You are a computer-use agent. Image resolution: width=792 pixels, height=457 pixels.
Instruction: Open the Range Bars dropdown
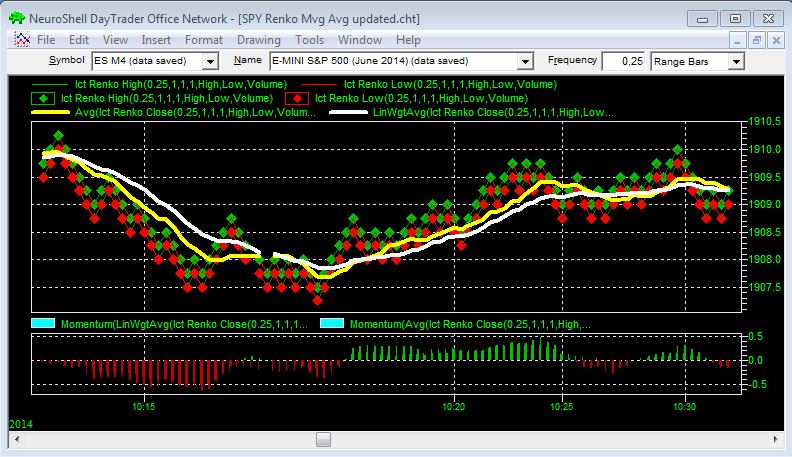[x=736, y=62]
